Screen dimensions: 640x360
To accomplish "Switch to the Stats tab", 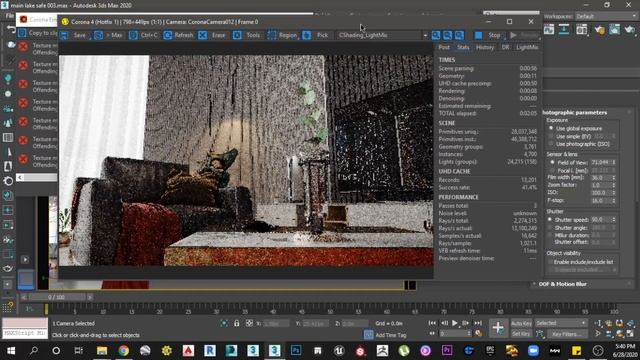I will 463,47.
